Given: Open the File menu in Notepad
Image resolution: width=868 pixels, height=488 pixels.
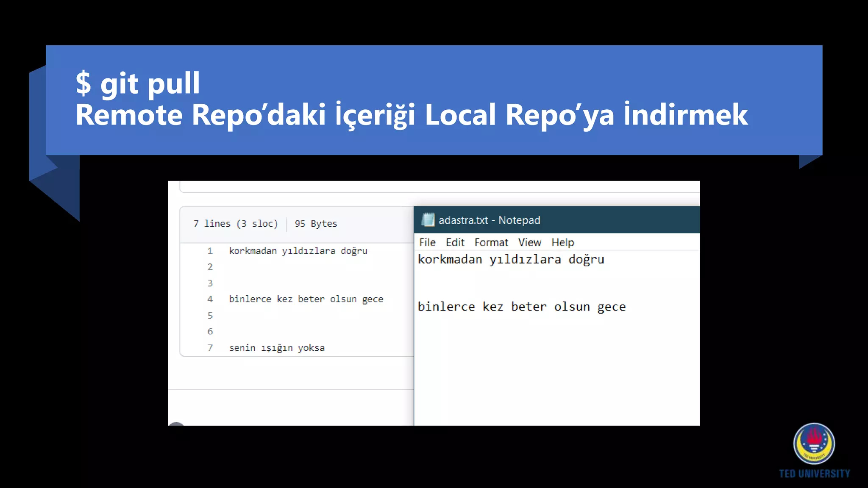Looking at the screenshot, I should [x=427, y=242].
